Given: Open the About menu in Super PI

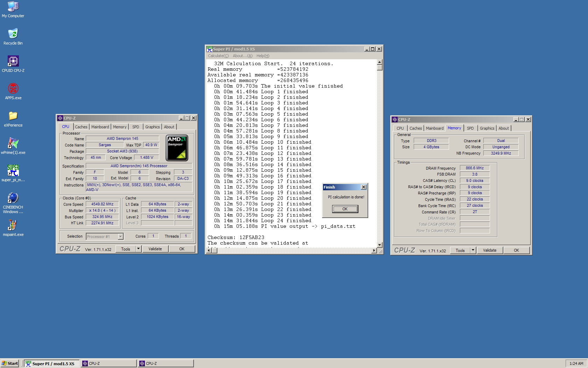Looking at the screenshot, I should (242, 56).
